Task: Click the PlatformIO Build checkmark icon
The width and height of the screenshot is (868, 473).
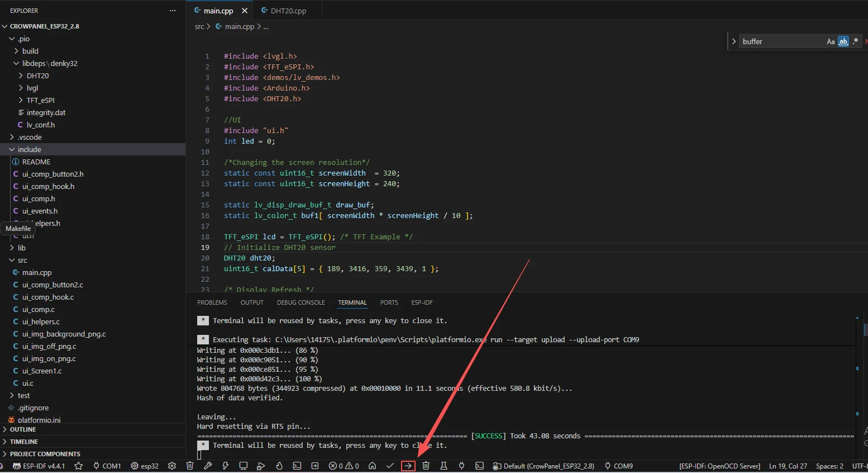Action: (x=390, y=466)
